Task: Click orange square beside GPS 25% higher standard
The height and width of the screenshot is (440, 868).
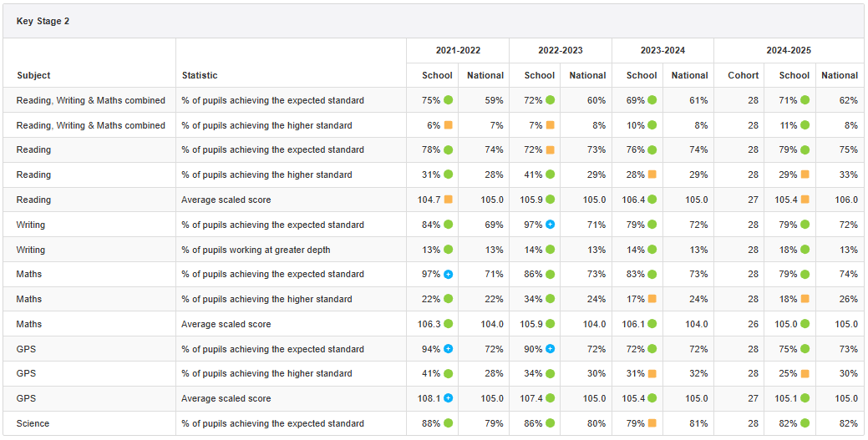Action: coord(805,373)
